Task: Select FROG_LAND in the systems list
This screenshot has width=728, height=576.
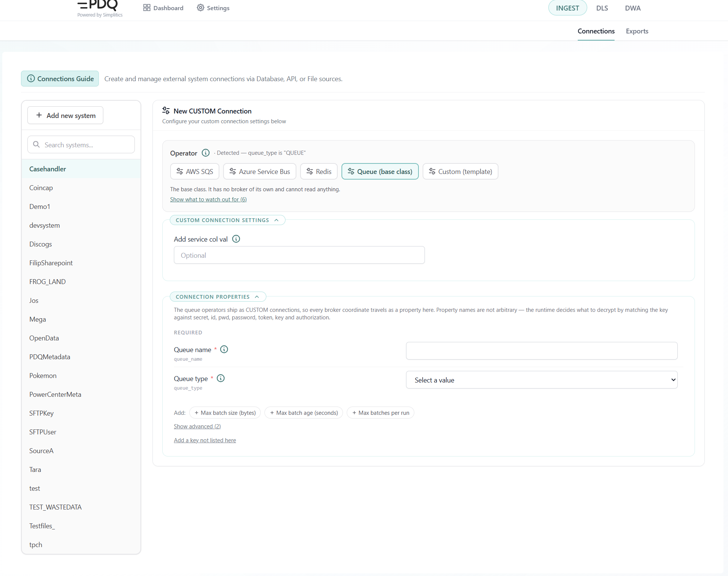Action: 81,281
